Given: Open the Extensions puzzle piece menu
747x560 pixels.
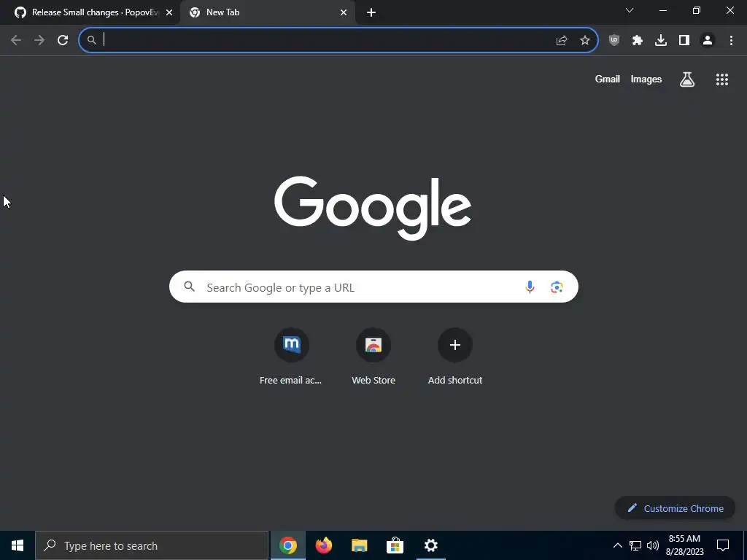Looking at the screenshot, I should [x=638, y=41].
